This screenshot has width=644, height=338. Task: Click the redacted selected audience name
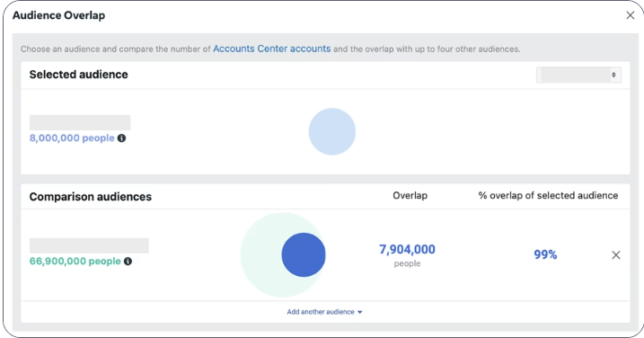[80, 122]
